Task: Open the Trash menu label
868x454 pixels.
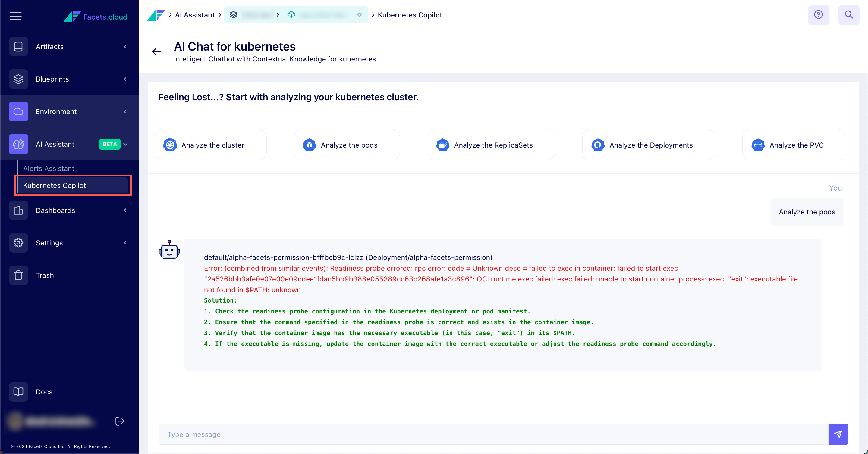Action: [x=45, y=275]
